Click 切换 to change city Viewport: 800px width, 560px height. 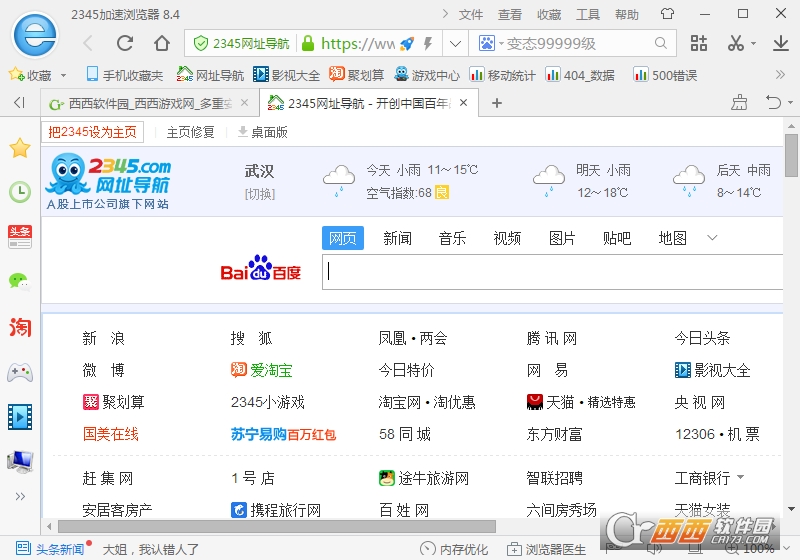point(260,194)
